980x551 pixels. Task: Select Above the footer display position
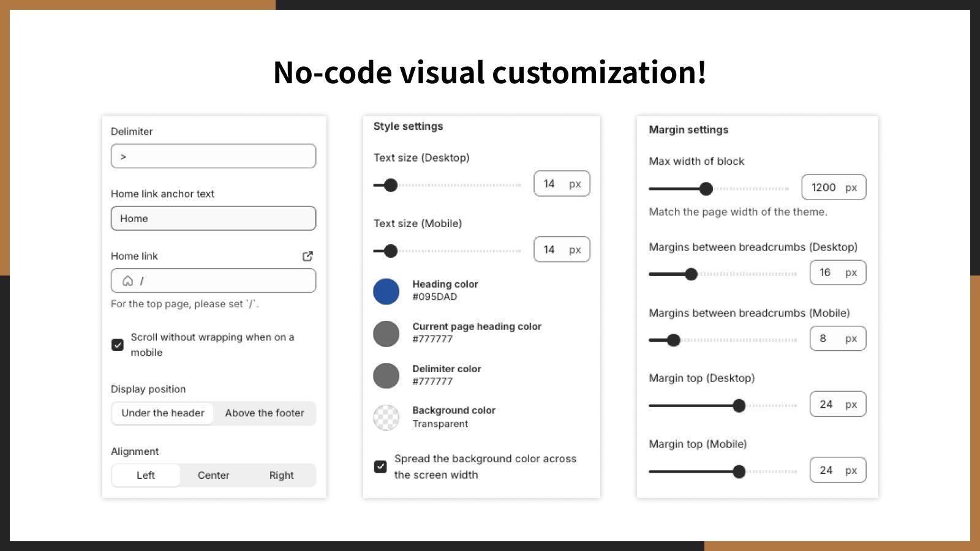point(265,413)
